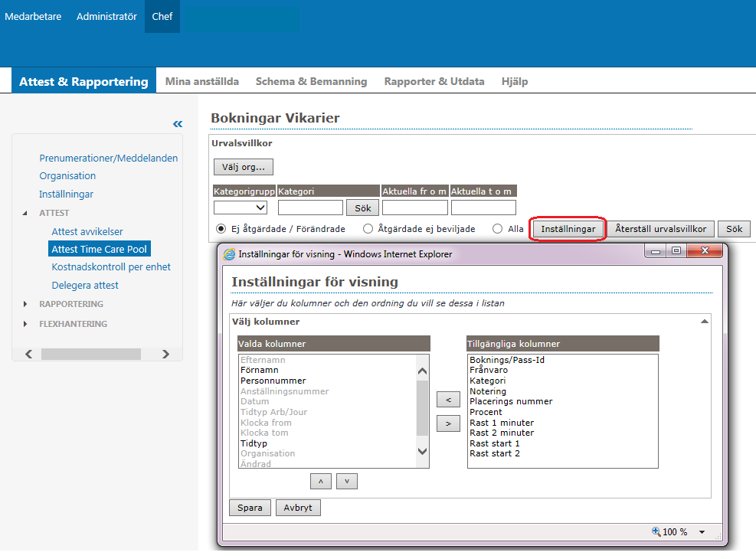Click sidebar horizontal scrollbar thumb
The width and height of the screenshot is (756, 559).
tap(91, 355)
